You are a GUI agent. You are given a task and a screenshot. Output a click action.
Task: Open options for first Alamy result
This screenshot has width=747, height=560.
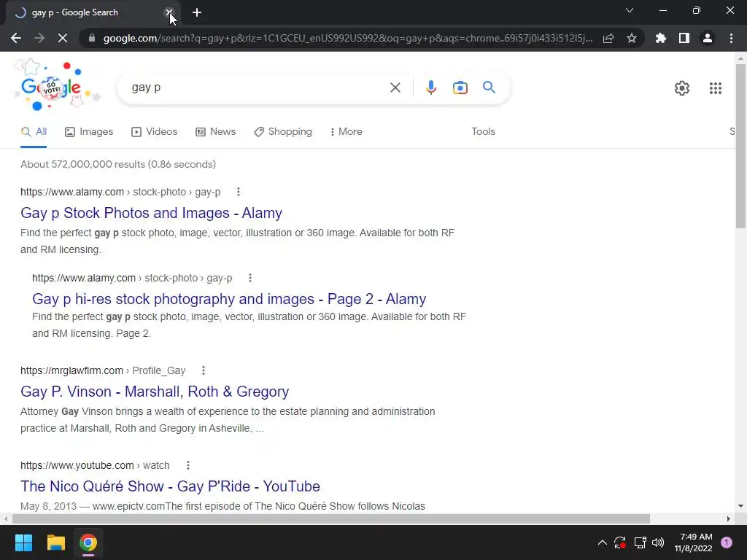coord(239,192)
